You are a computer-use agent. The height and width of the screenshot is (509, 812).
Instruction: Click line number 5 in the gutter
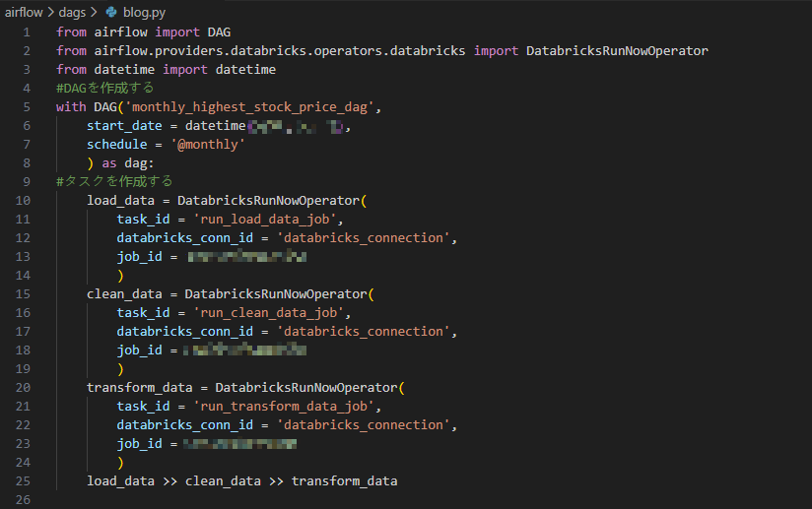coord(27,107)
